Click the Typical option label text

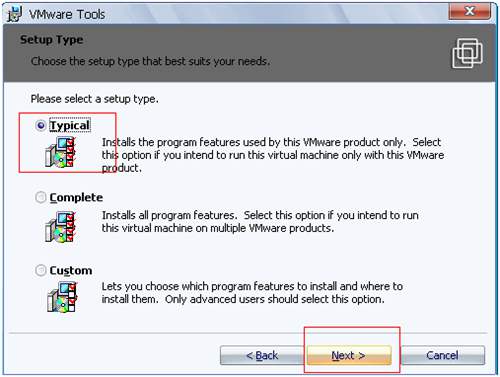70,125
